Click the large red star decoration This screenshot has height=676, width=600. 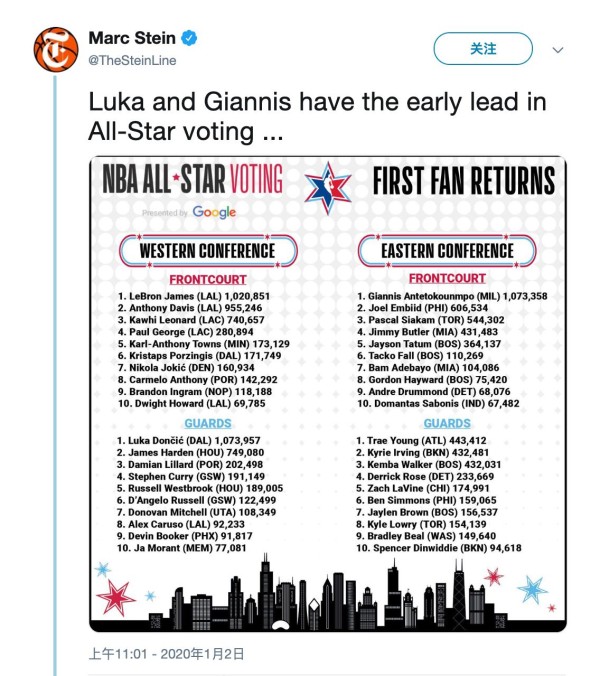115,597
